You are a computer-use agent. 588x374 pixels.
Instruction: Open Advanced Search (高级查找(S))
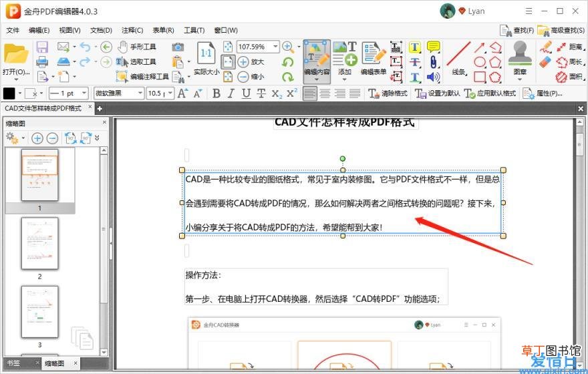pyautogui.click(x=561, y=30)
